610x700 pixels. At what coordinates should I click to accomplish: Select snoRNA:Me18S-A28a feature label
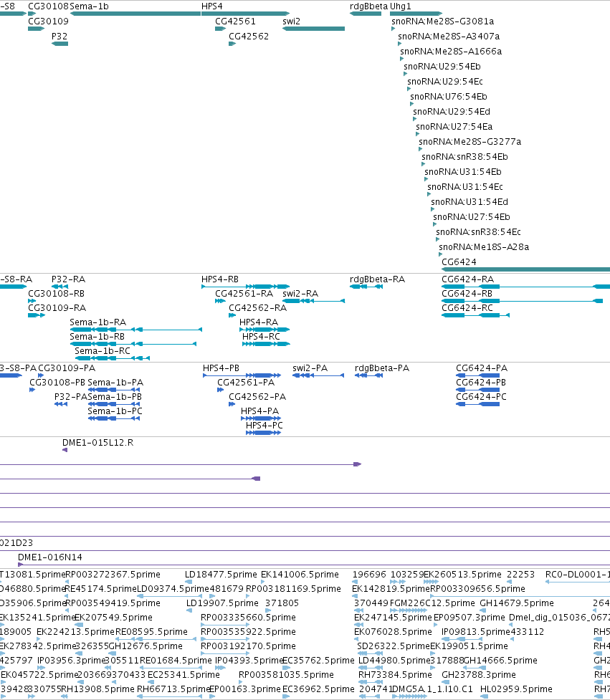point(484,247)
